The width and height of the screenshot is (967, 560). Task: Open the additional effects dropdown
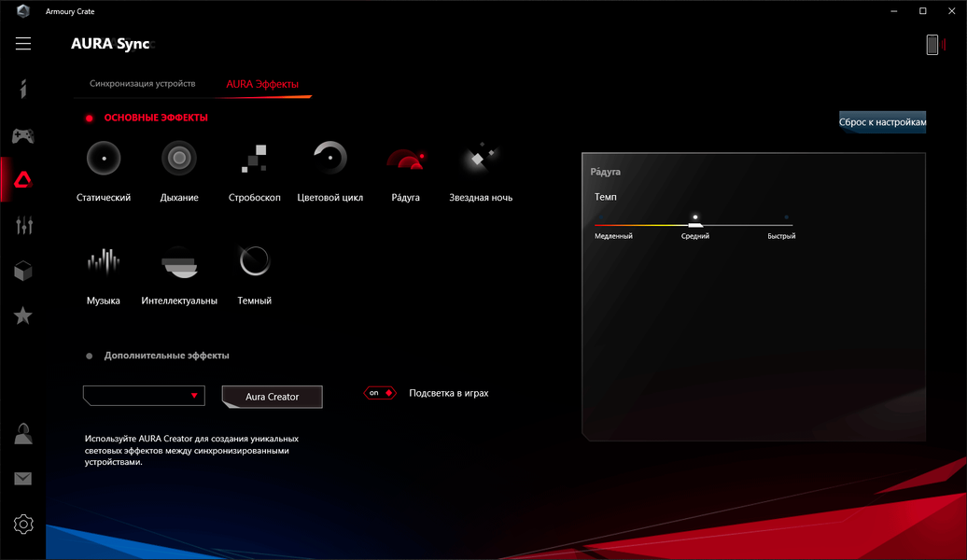tap(144, 396)
